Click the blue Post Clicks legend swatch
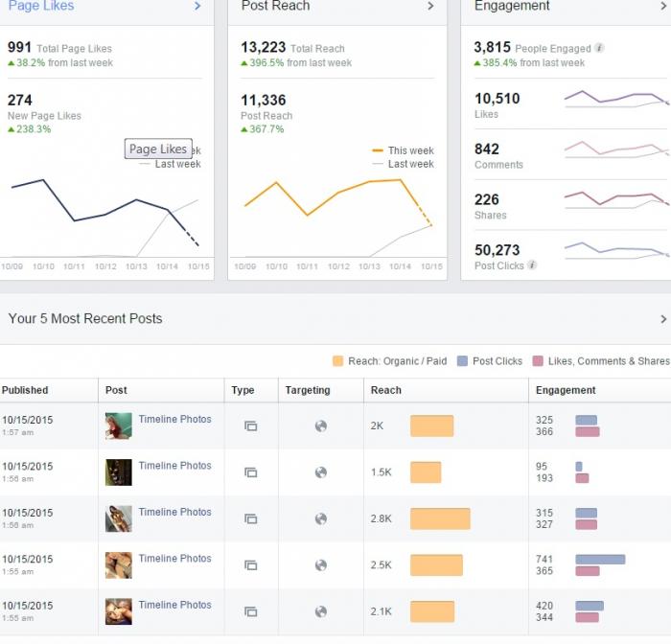Image resolution: width=671 pixels, height=644 pixels. click(x=462, y=360)
